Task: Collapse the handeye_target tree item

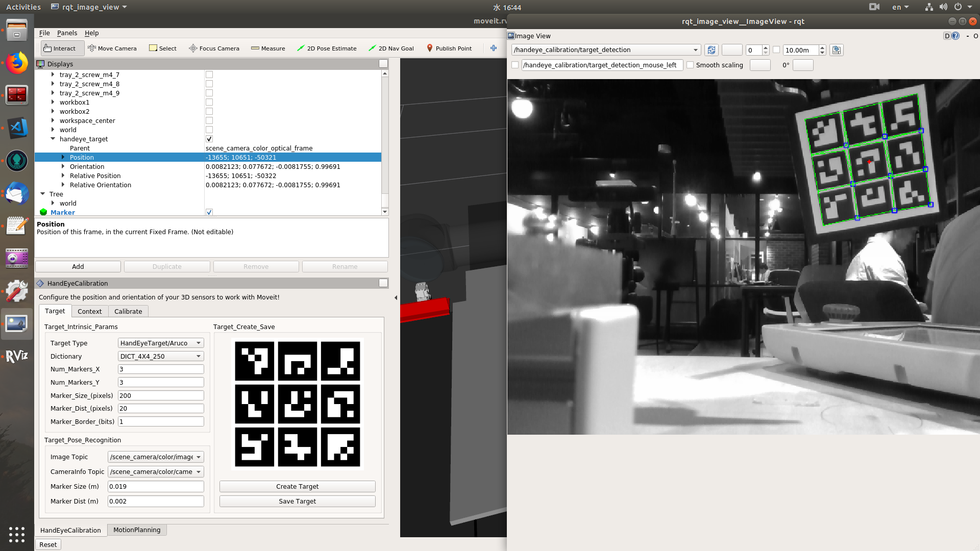Action: (53, 139)
